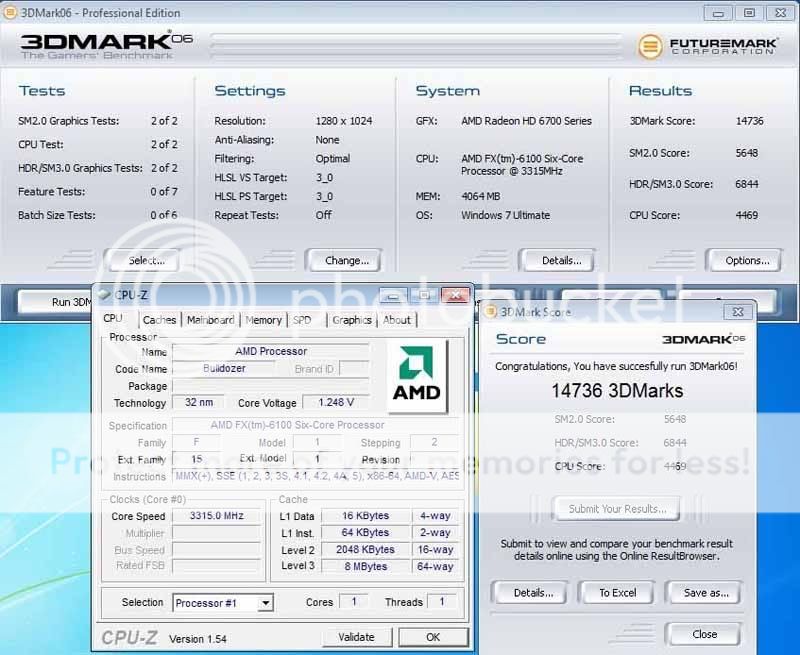Click OK in the CPU-Z window
Image resolution: width=800 pixels, height=655 pixels.
[433, 637]
